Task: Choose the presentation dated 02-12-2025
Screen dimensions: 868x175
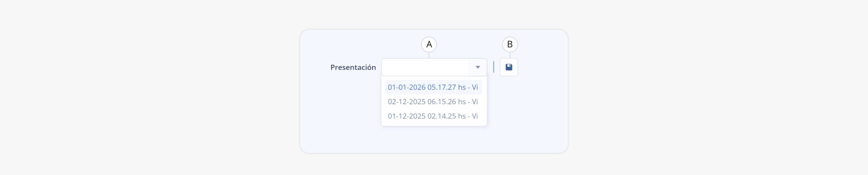Action: pos(433,102)
